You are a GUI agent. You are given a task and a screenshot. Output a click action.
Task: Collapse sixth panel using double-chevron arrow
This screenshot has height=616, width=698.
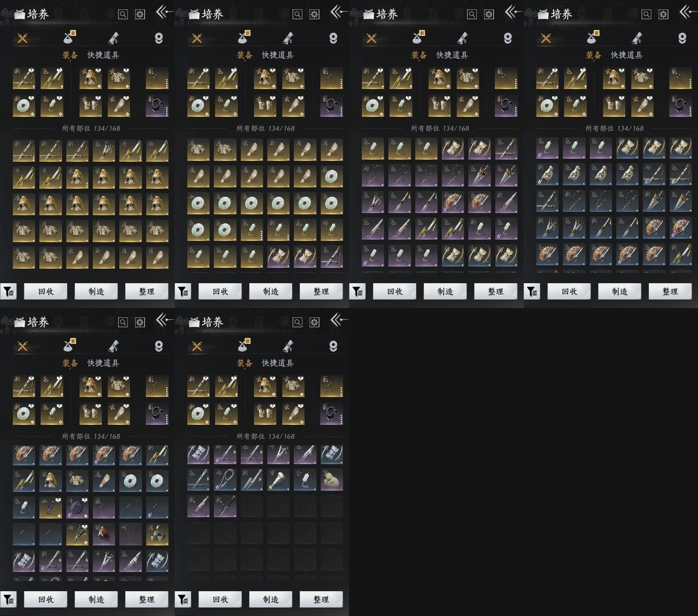click(x=338, y=320)
